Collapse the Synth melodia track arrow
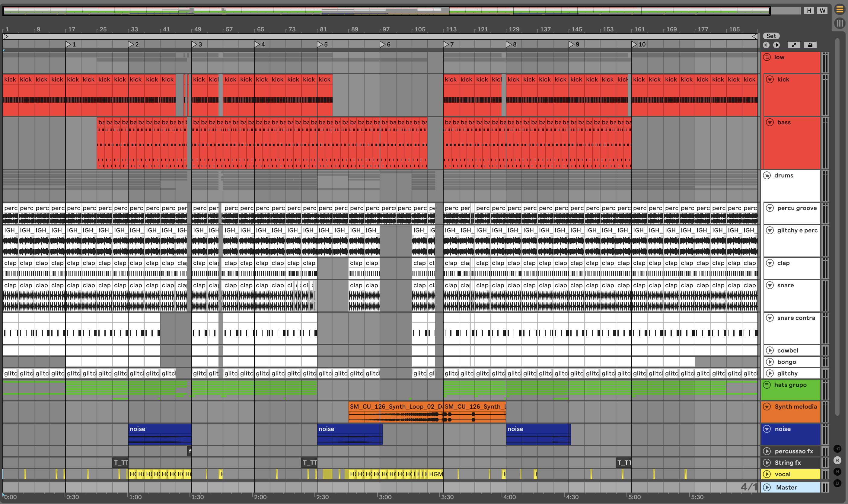The width and height of the screenshot is (848, 504). (x=767, y=407)
